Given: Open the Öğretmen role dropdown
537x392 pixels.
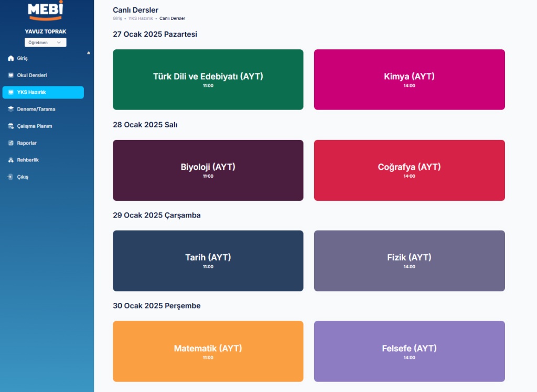Looking at the screenshot, I should click(x=45, y=42).
